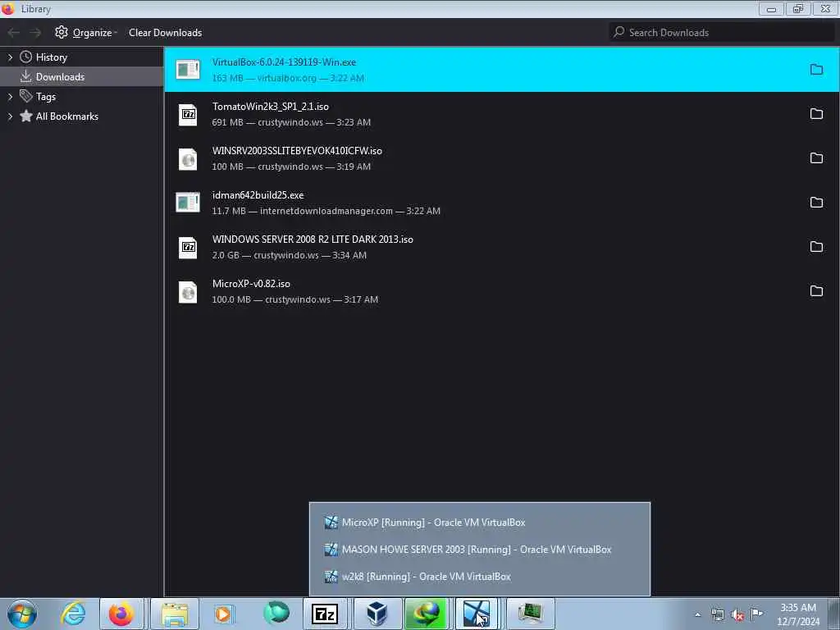The height and width of the screenshot is (630, 840).
Task: Click the 7z icon beside Server 2008 ISO
Action: pos(188,247)
